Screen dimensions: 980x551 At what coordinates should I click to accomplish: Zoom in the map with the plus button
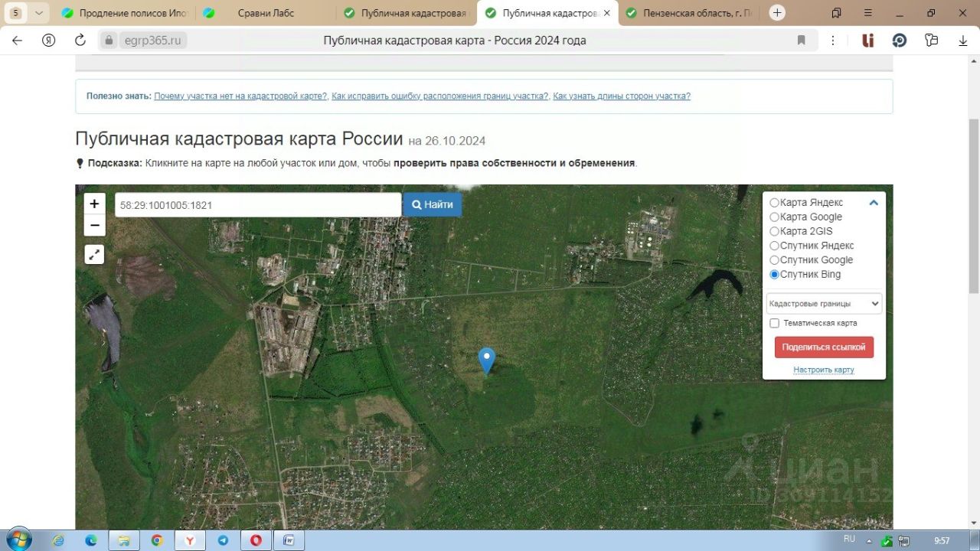click(94, 204)
